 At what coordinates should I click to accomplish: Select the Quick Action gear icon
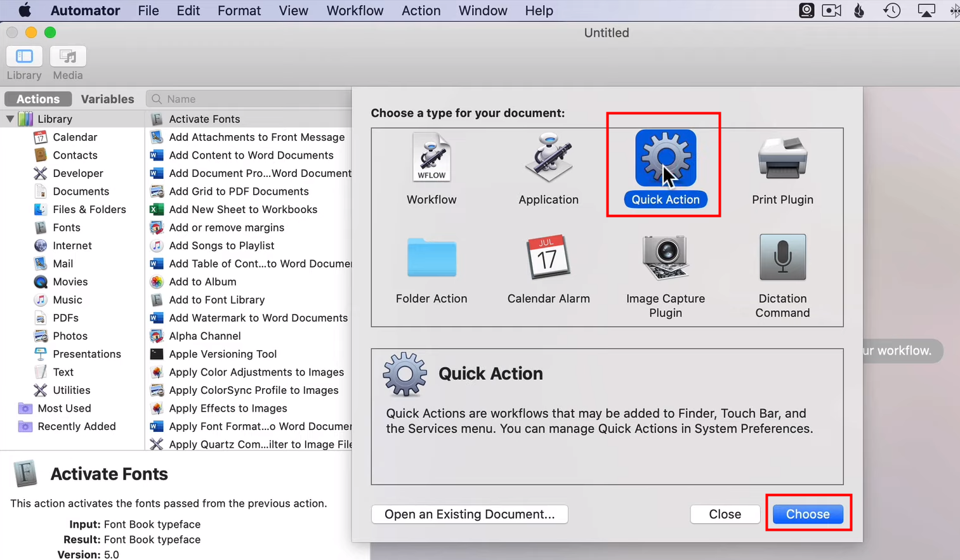pos(666,158)
